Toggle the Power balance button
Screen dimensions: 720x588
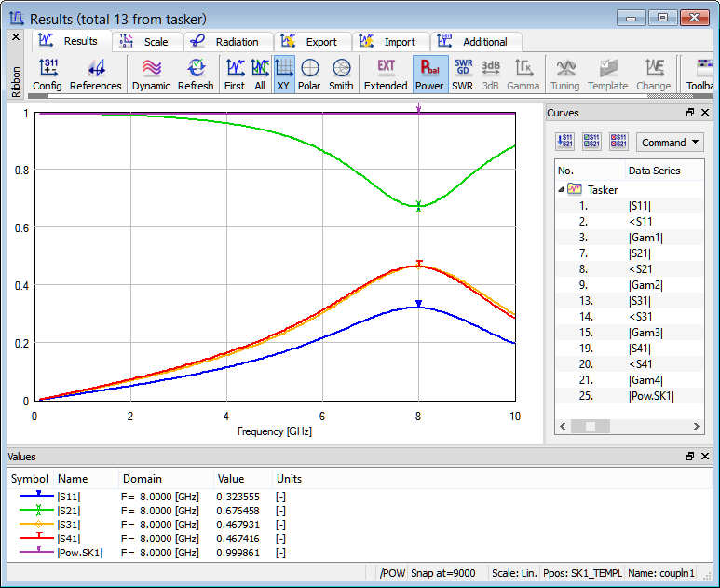click(429, 75)
